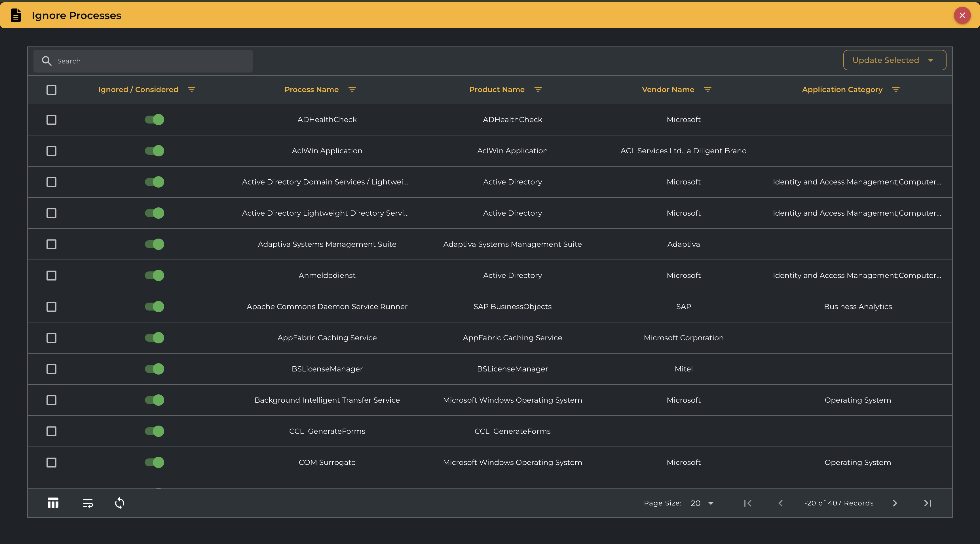Click the Product Name column header
980x544 pixels.
pos(497,90)
